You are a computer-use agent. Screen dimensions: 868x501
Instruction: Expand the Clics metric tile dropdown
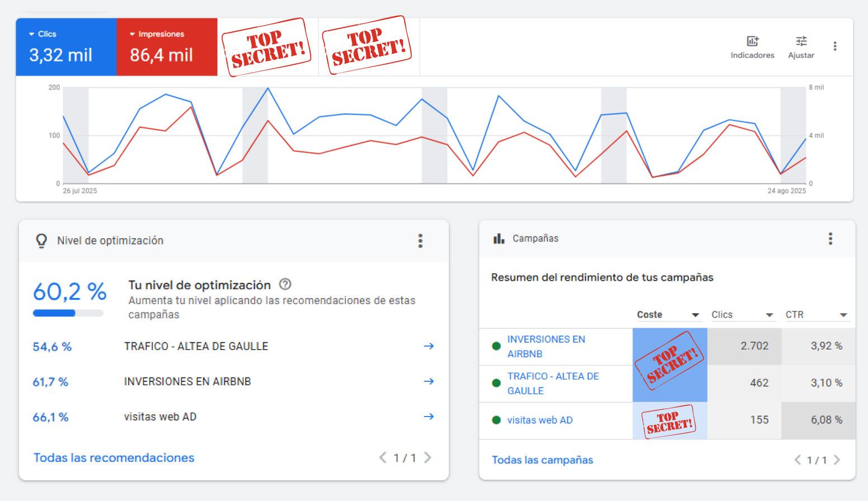click(x=32, y=34)
